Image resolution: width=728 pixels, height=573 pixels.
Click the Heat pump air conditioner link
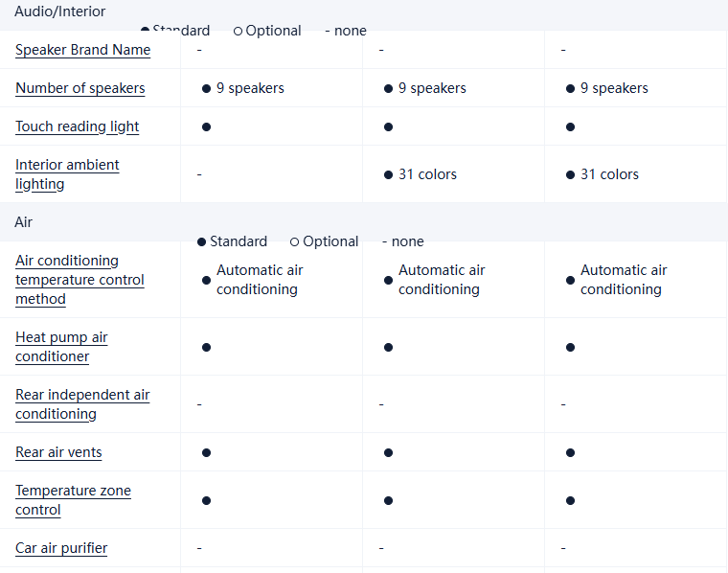61,347
